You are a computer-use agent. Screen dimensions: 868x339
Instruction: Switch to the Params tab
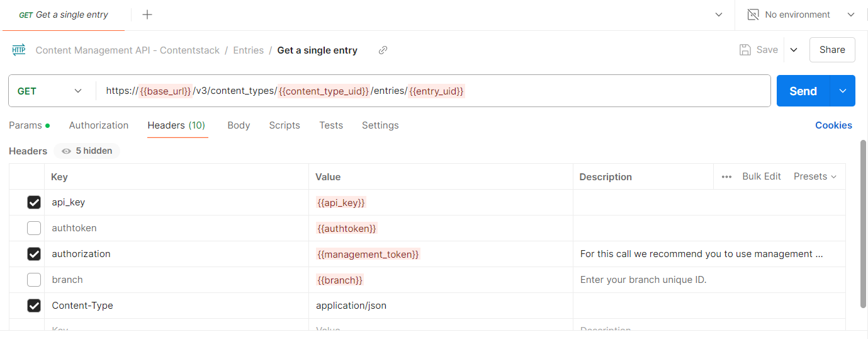(x=29, y=125)
